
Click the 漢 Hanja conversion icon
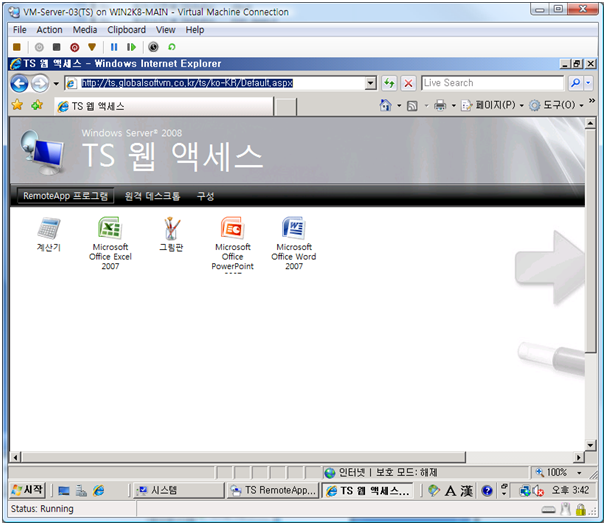(x=466, y=491)
